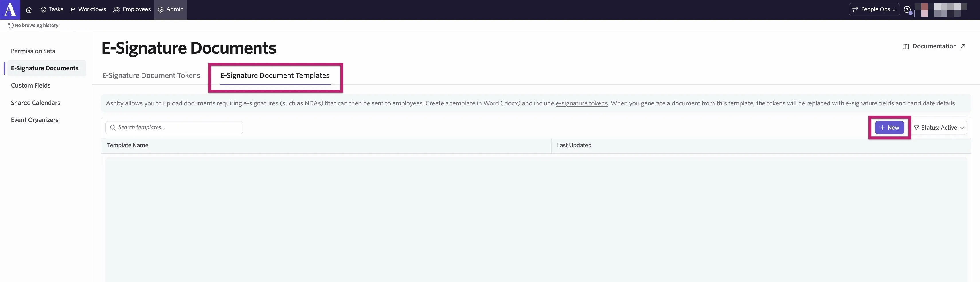Click the Ashby logo icon

tap(10, 9)
